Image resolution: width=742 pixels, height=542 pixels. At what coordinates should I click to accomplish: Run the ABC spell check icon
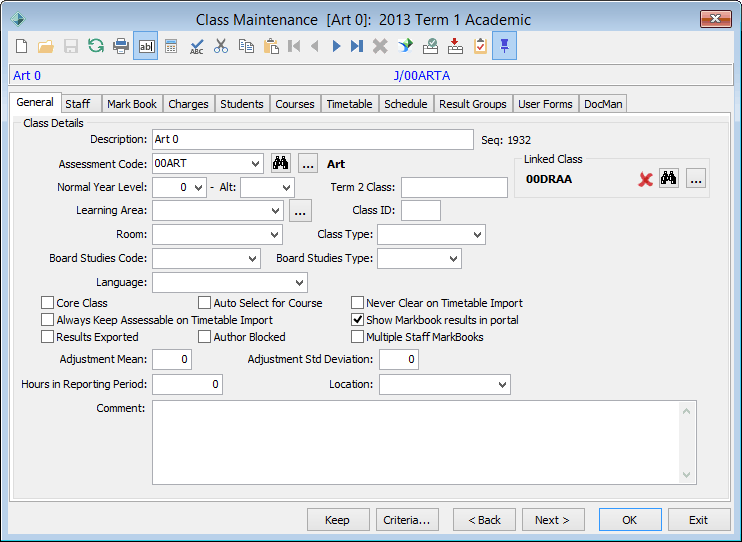pos(196,46)
